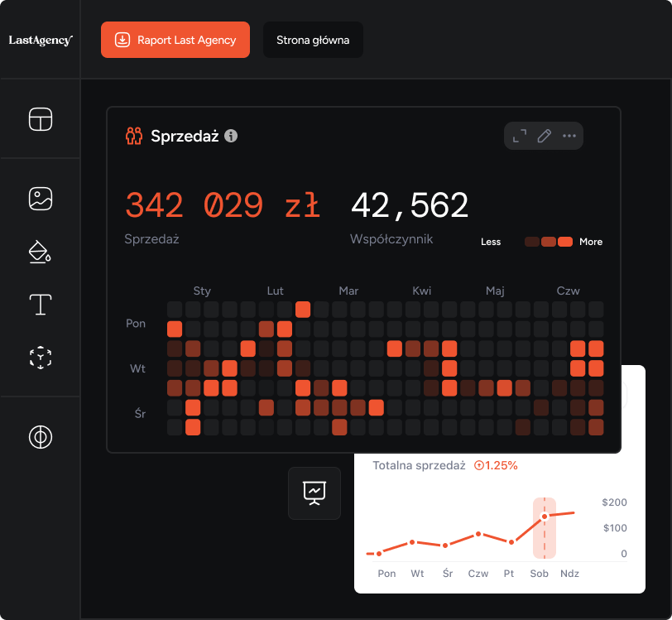
Task: Click the edit pencil icon
Action: pyautogui.click(x=544, y=136)
